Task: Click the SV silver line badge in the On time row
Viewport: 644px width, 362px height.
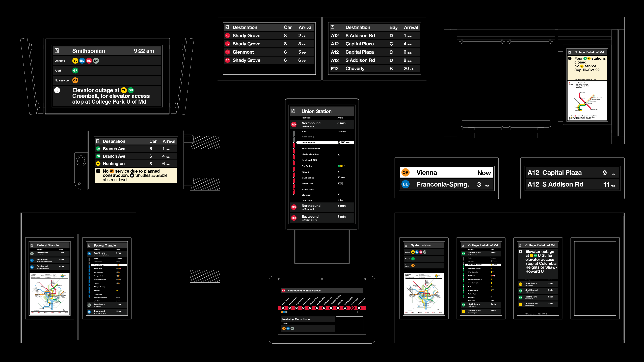Action: [x=96, y=61]
